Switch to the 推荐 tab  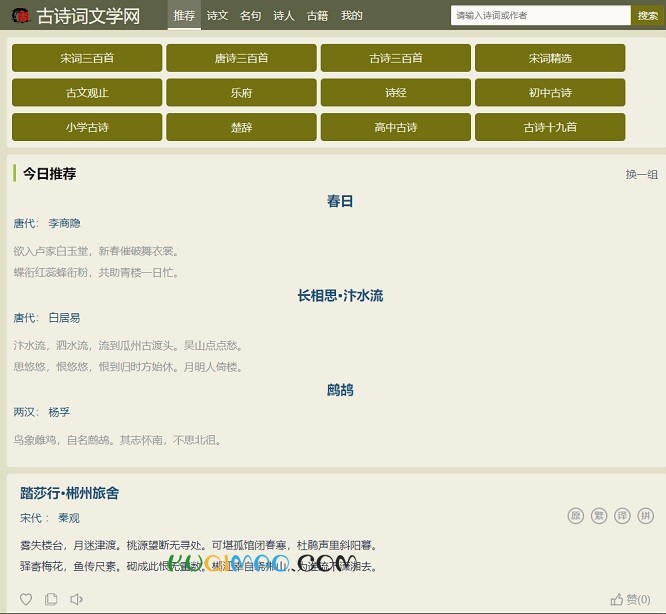click(x=184, y=15)
